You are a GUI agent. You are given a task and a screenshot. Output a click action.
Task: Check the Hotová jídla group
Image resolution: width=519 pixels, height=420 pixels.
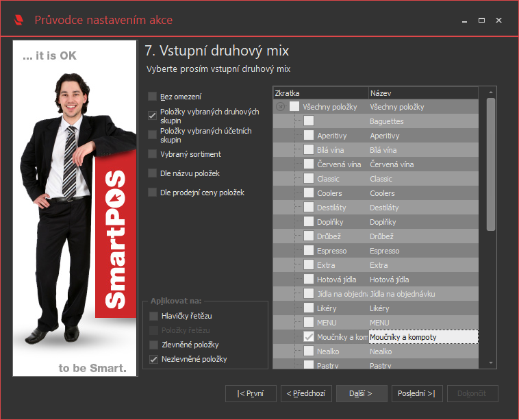point(309,280)
